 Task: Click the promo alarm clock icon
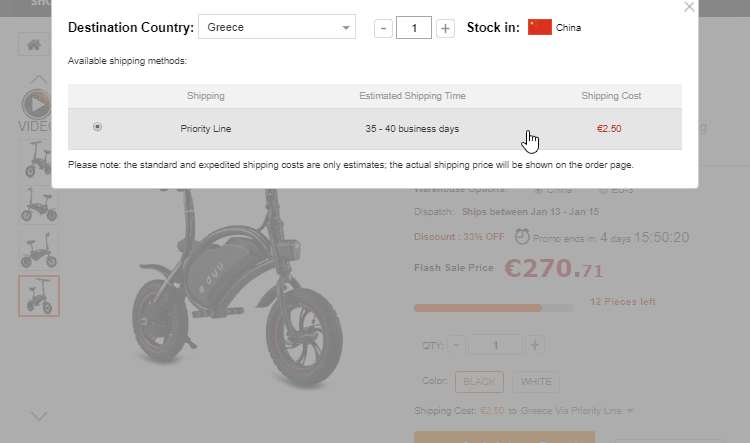[x=522, y=237]
